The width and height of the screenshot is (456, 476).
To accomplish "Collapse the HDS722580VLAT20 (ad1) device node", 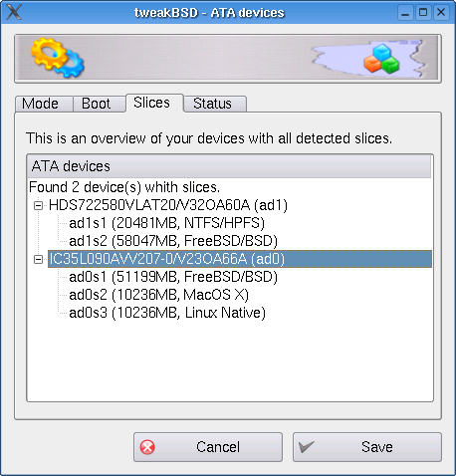I will tap(38, 205).
